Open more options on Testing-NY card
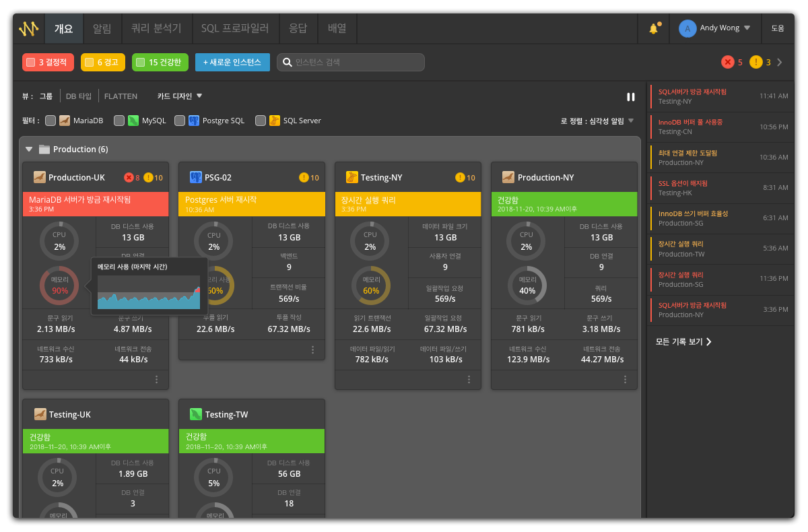The height and width of the screenshot is (532, 808). (x=469, y=380)
